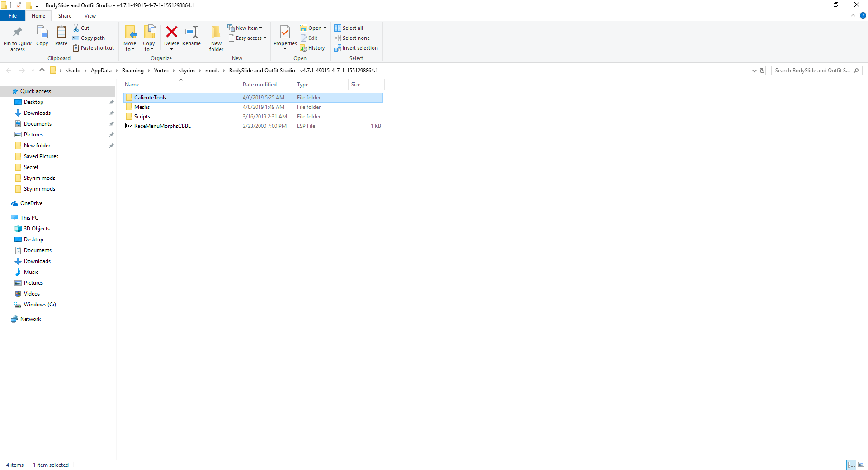This screenshot has height=470, width=868.
Task: Open the File tab
Action: pyautogui.click(x=13, y=16)
